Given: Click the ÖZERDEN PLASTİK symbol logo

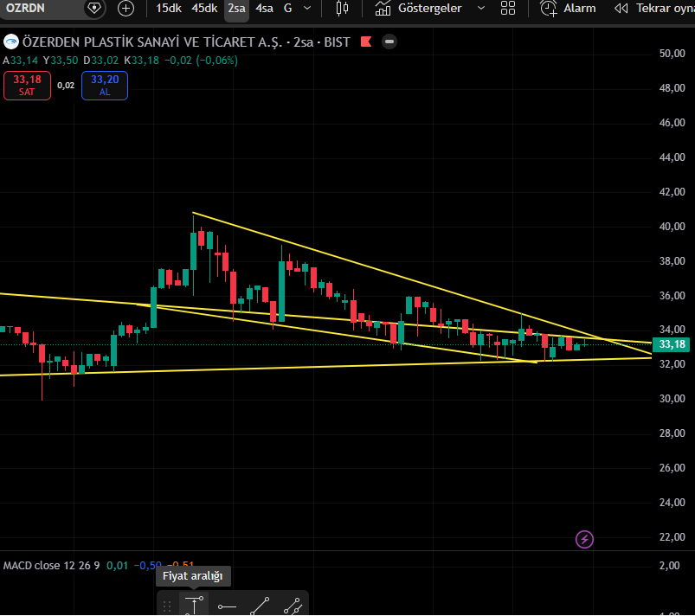Looking at the screenshot, I should [x=11, y=42].
